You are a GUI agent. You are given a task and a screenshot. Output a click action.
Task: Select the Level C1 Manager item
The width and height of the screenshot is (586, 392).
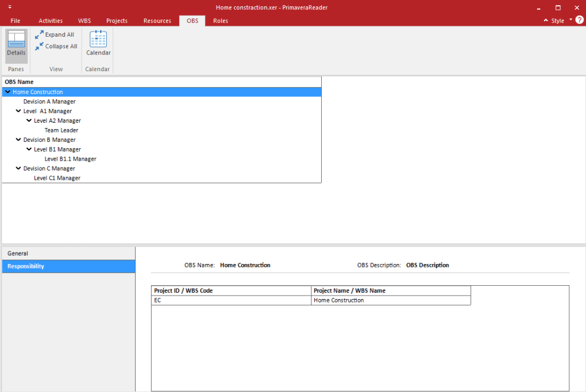point(57,178)
